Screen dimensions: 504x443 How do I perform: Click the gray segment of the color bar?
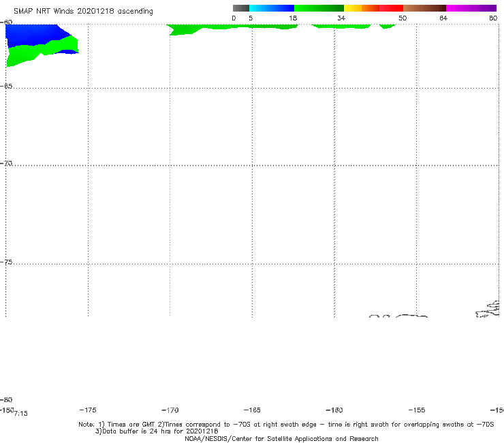tap(240, 8)
